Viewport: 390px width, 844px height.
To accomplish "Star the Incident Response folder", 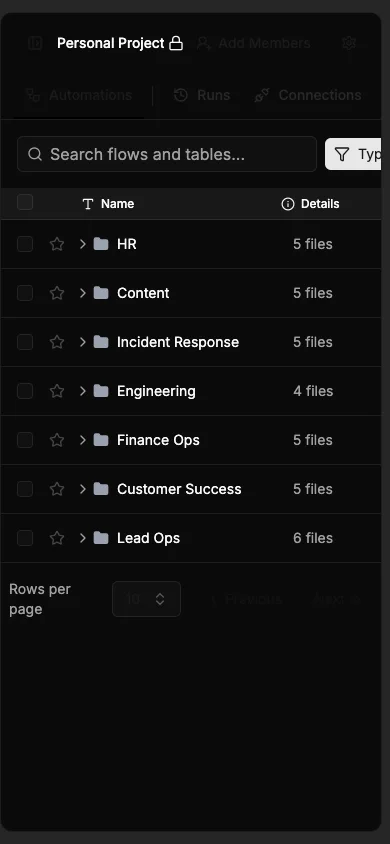I will 56,342.
